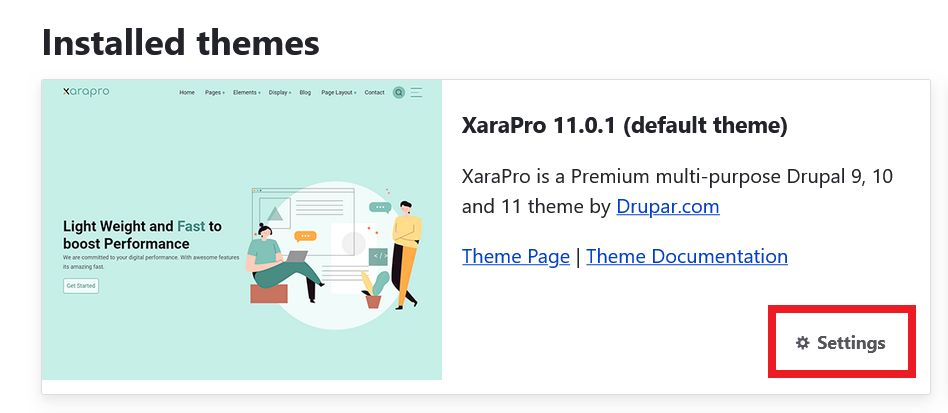Expand Page Layout in the preview navigation
The image size is (948, 413).
pyautogui.click(x=339, y=93)
